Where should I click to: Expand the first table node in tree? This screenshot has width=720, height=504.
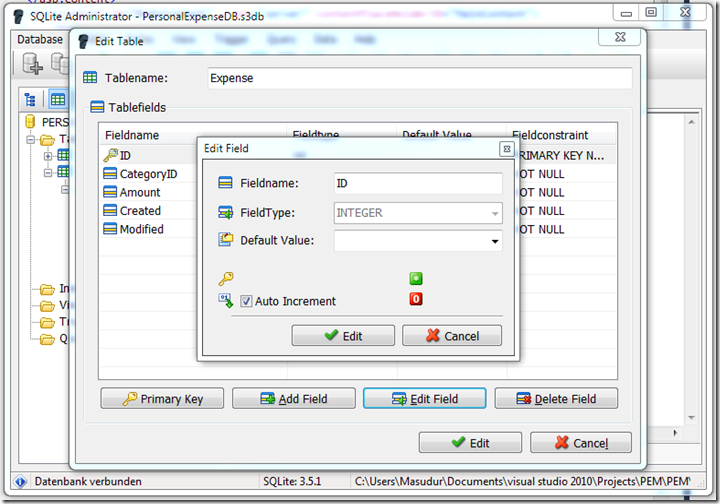(48, 156)
